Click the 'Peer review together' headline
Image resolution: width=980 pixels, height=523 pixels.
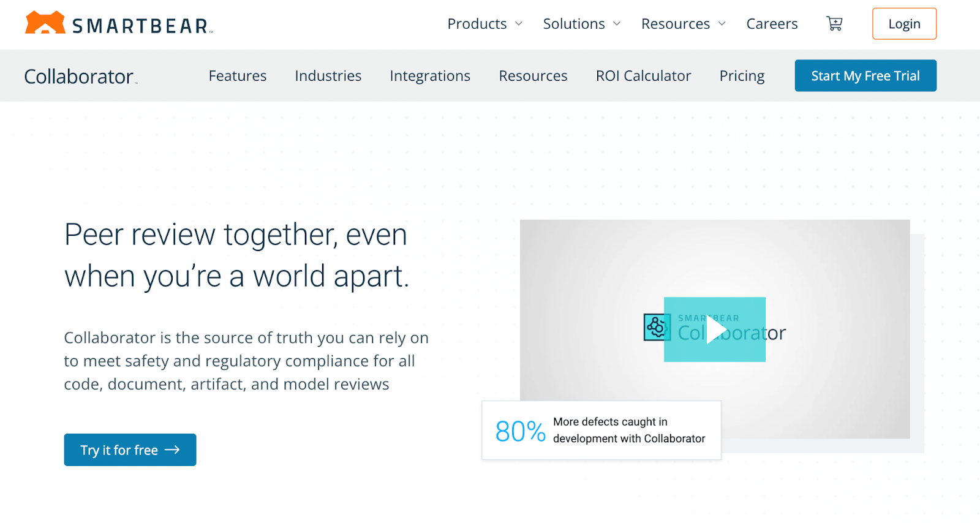236,255
